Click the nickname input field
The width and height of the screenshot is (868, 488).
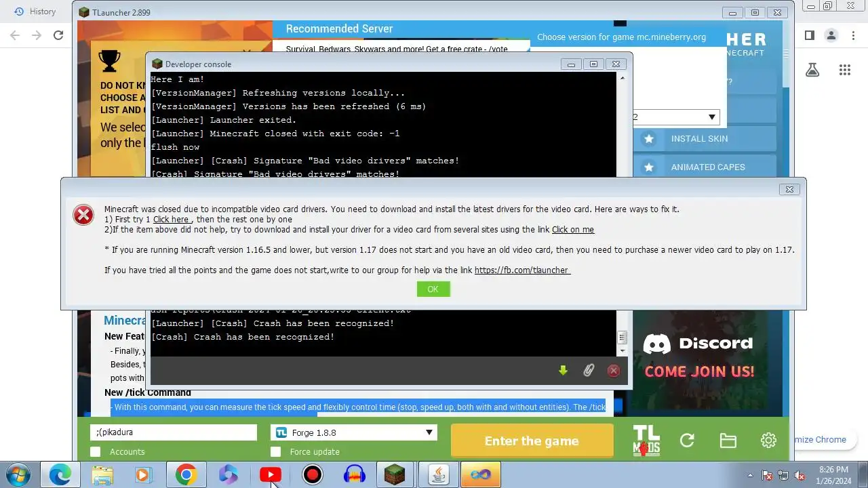[174, 432]
